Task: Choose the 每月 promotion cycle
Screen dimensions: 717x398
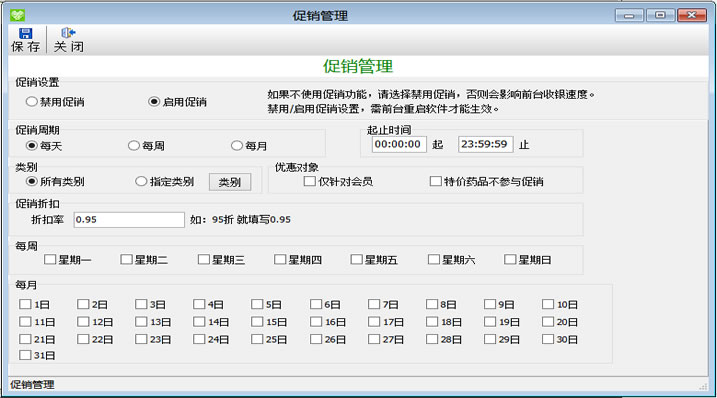Action: click(x=236, y=145)
